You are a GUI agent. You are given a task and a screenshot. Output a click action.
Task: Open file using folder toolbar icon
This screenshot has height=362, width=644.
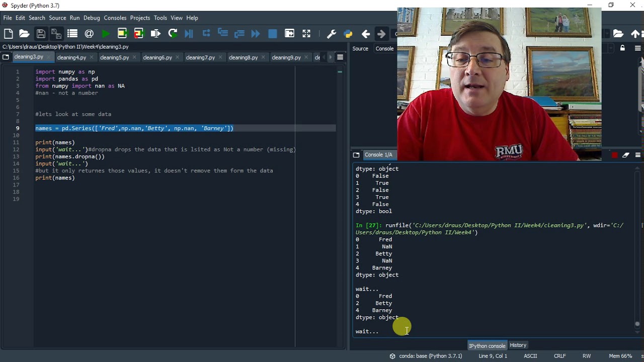pos(24,34)
